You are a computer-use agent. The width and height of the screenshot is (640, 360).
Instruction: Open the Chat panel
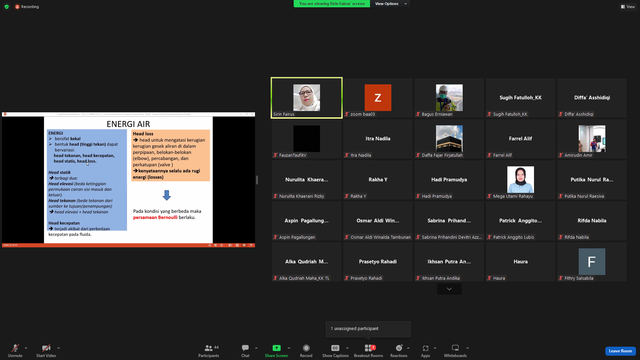pos(245,350)
